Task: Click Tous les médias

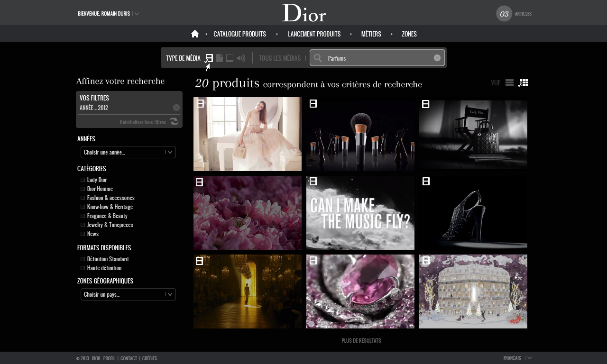Action: [x=280, y=58]
